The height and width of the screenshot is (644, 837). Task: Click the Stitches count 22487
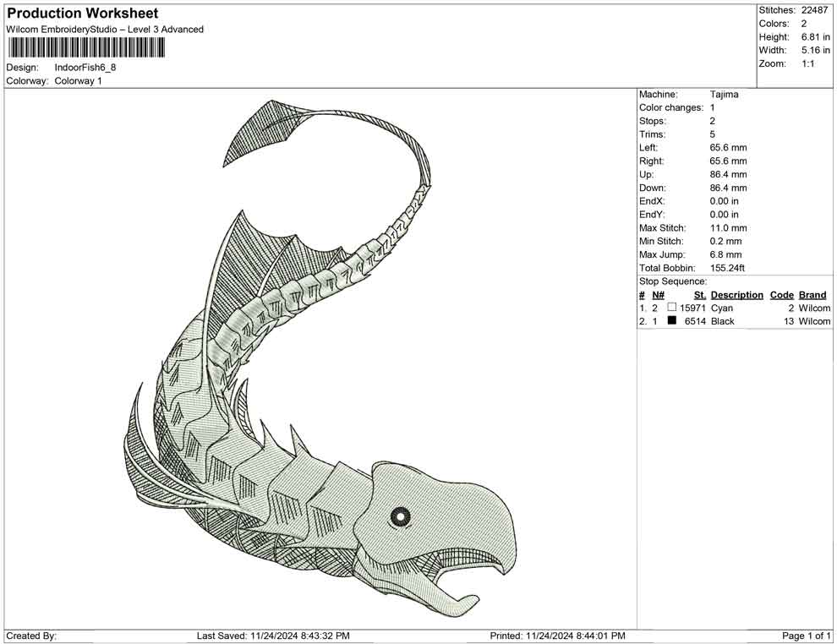point(814,10)
